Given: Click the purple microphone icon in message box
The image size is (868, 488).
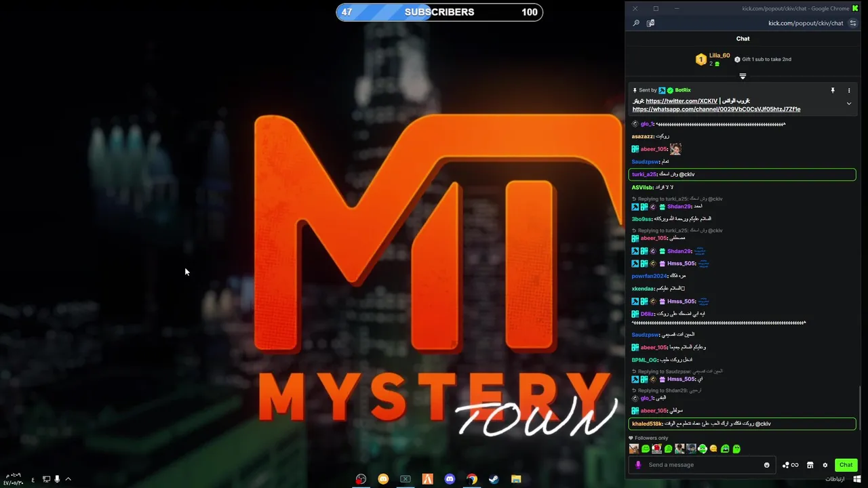Looking at the screenshot, I should click(x=638, y=465).
